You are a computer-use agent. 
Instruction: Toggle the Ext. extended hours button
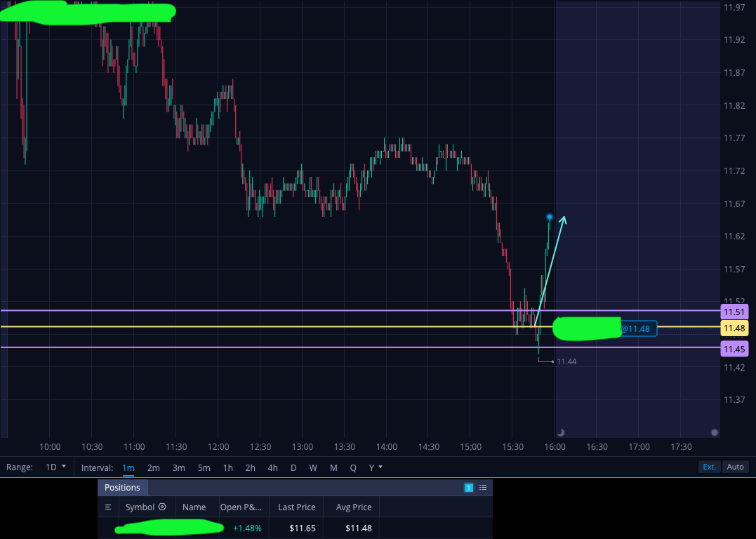(709, 467)
